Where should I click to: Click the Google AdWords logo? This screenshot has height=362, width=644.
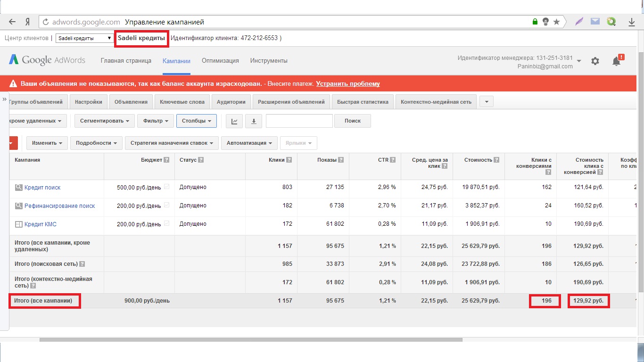click(x=47, y=60)
